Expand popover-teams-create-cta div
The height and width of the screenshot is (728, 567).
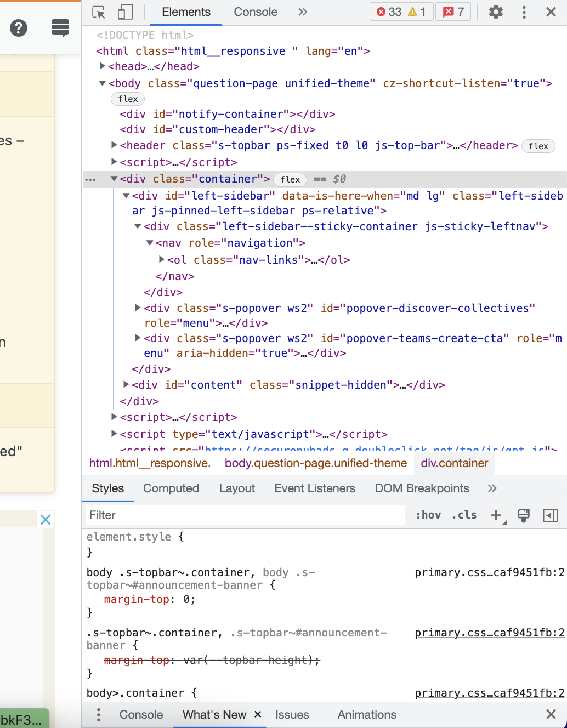click(138, 338)
